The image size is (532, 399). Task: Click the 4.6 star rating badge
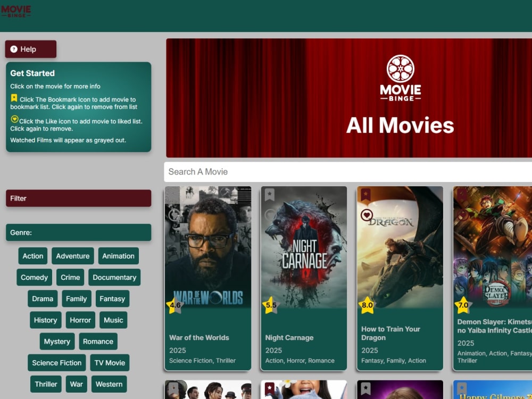pos(174,305)
